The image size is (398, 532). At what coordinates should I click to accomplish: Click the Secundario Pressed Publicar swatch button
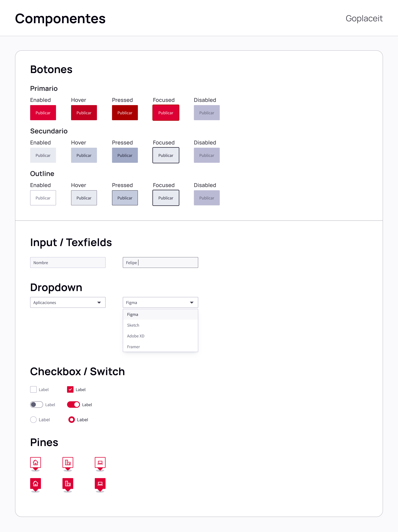point(125,155)
